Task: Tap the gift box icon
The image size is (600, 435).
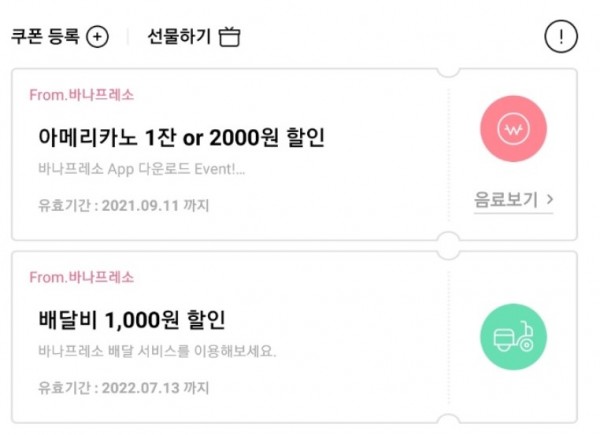Action: point(230,37)
